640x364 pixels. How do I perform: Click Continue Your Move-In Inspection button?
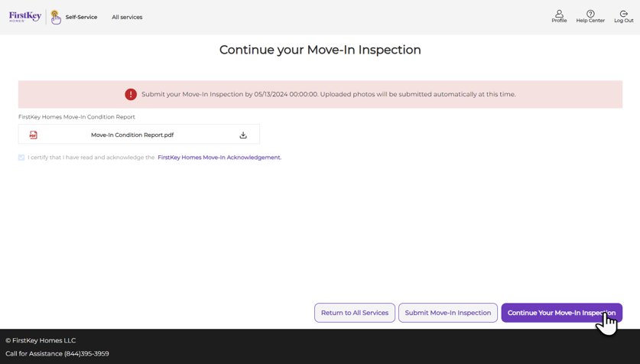(x=562, y=313)
